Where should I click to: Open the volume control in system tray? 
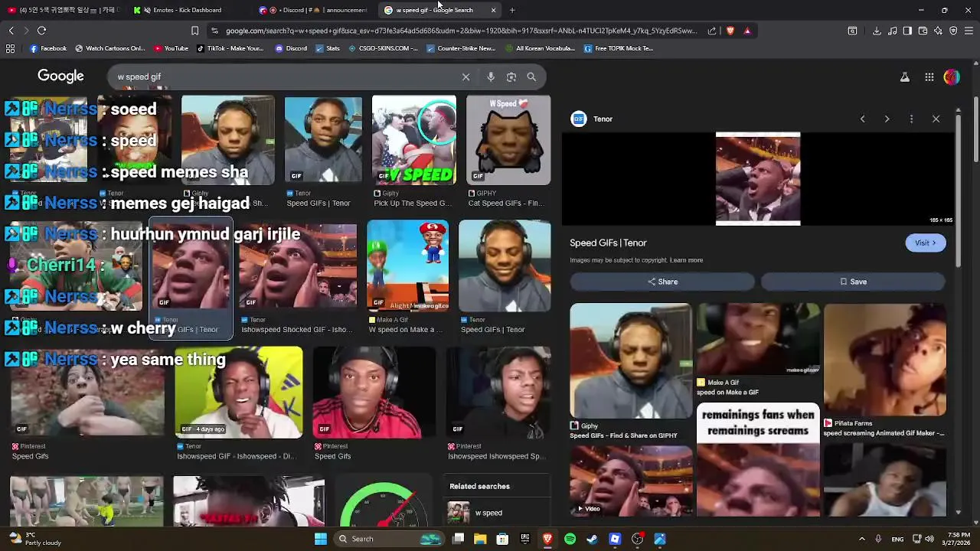[929, 539]
